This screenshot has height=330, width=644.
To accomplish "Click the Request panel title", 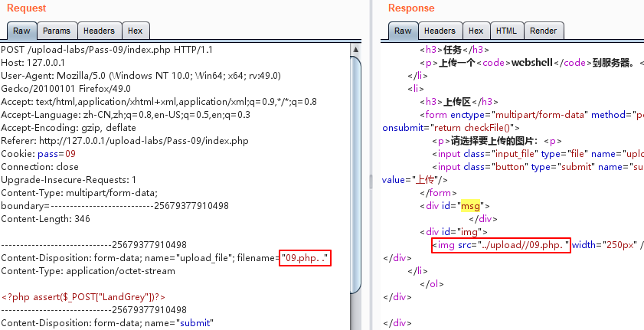I will [x=27, y=8].
